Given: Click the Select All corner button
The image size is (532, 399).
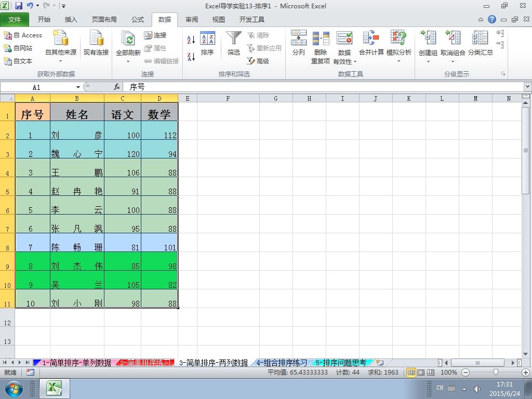Looking at the screenshot, I should 7,98.
